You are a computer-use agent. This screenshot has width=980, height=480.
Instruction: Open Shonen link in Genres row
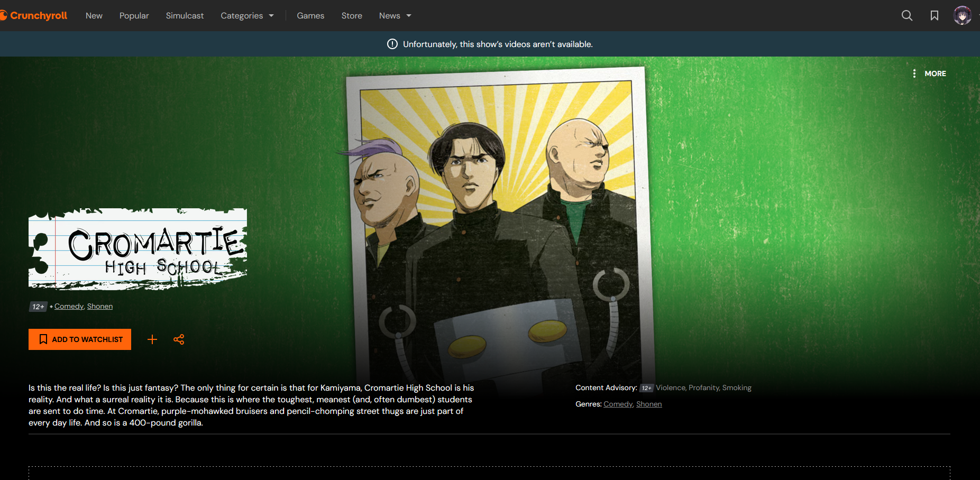(x=649, y=404)
